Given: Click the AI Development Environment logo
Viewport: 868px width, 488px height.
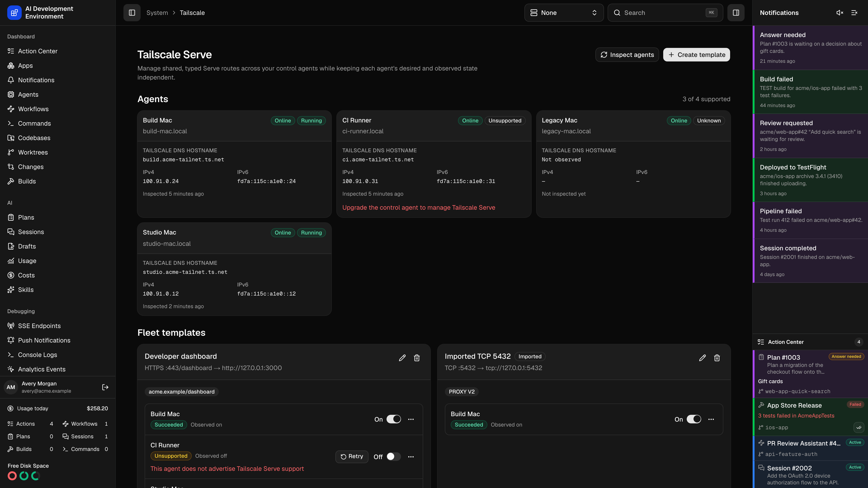Looking at the screenshot, I should click(x=14, y=12).
